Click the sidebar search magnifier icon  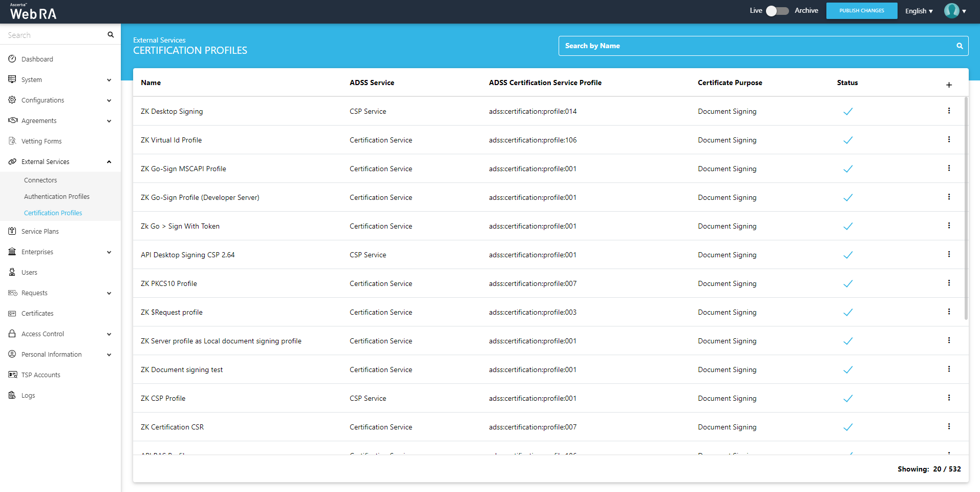click(111, 35)
